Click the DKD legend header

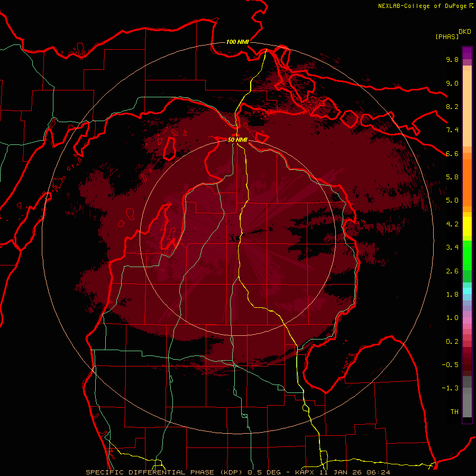(x=464, y=32)
